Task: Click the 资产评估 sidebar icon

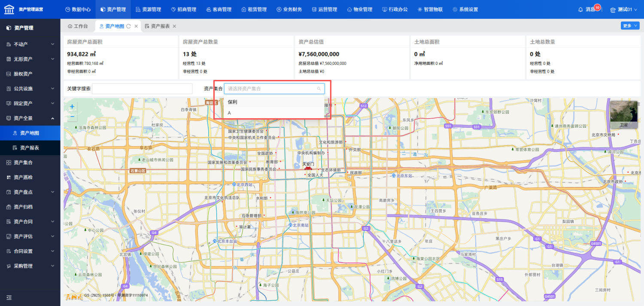Action: (9, 236)
